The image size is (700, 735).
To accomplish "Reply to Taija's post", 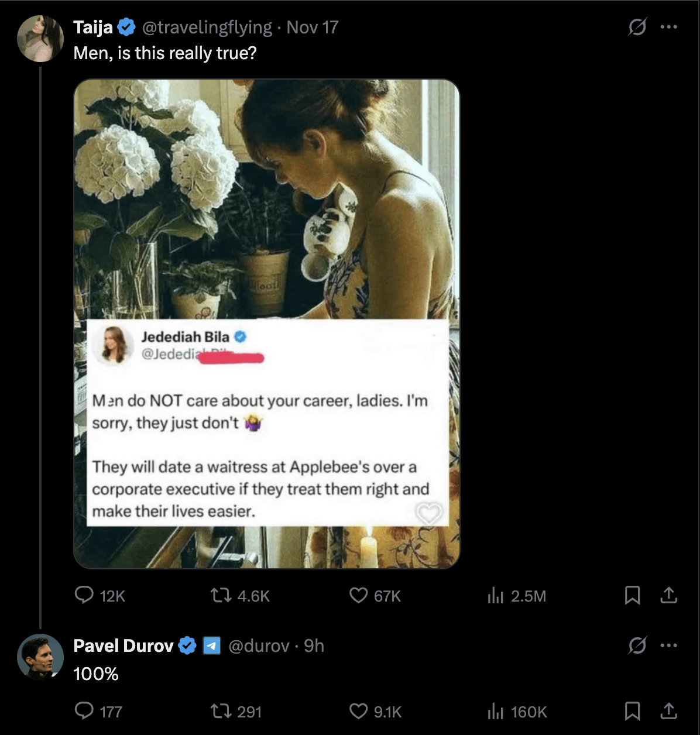I will pos(84,596).
